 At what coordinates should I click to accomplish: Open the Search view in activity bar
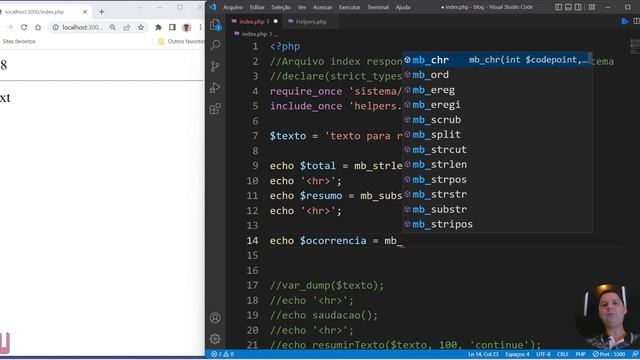215,45
